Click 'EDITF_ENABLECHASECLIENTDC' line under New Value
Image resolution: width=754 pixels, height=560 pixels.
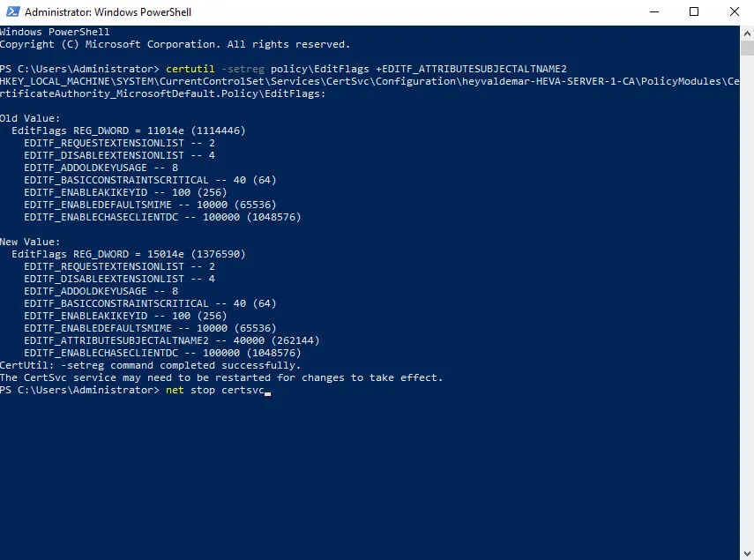tap(162, 353)
